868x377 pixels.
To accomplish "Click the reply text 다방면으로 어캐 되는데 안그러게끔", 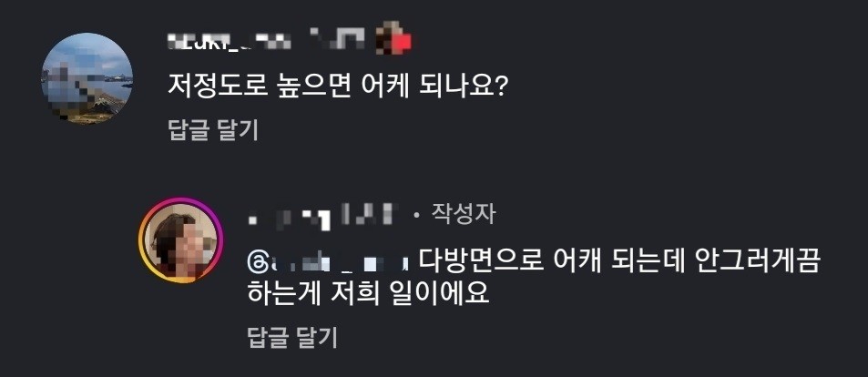I will (x=618, y=261).
